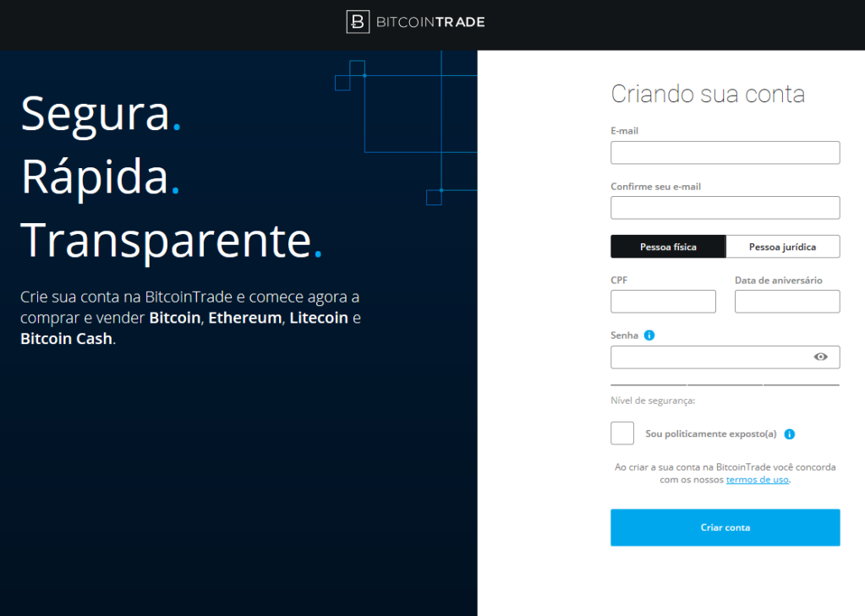Image resolution: width=865 pixels, height=616 pixels.
Task: Focus the Senha password field
Action: 725,357
